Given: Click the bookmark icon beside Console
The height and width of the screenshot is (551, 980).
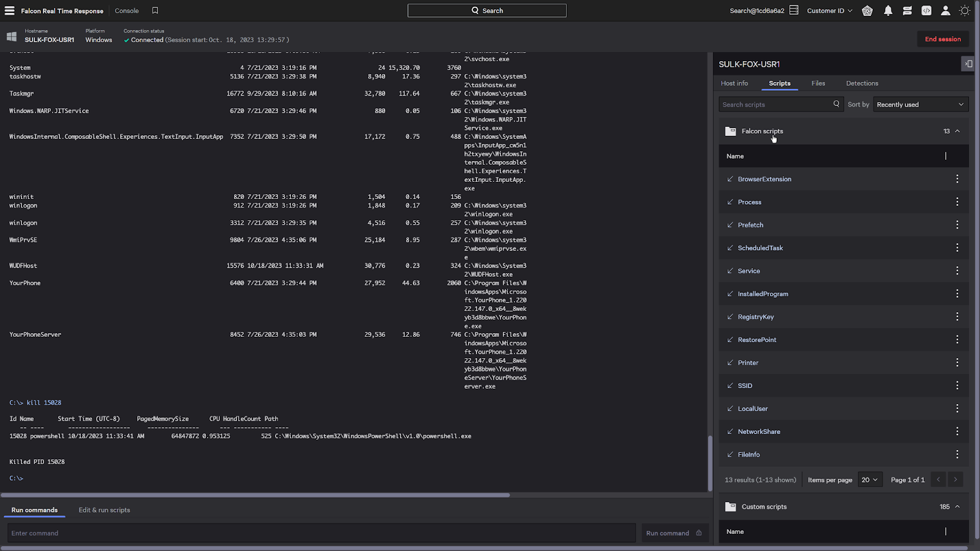Looking at the screenshot, I should [x=155, y=10].
